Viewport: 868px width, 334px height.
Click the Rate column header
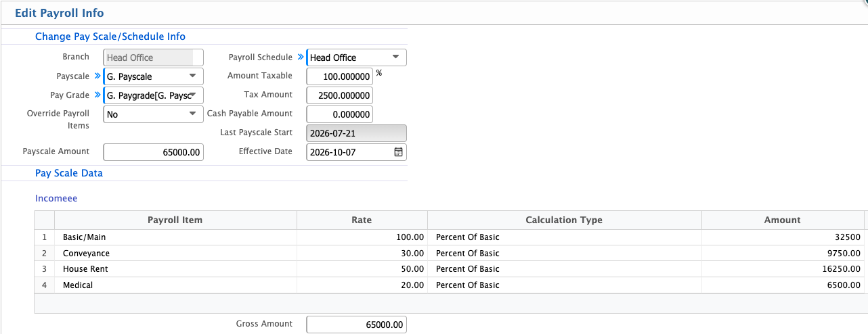pos(362,220)
